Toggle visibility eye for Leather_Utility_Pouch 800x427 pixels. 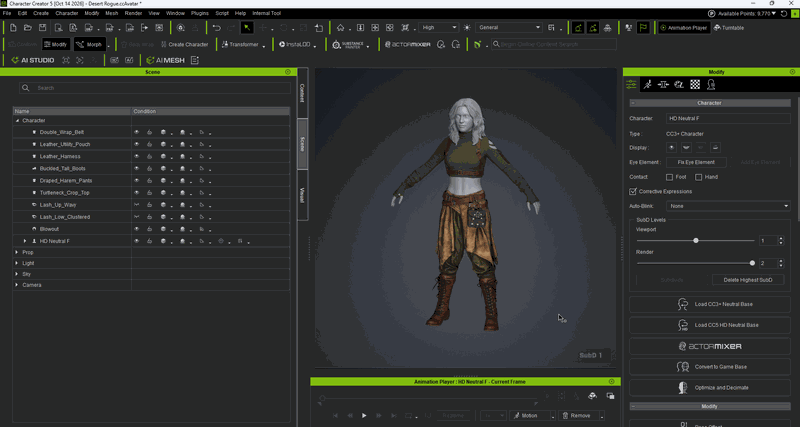coord(137,144)
